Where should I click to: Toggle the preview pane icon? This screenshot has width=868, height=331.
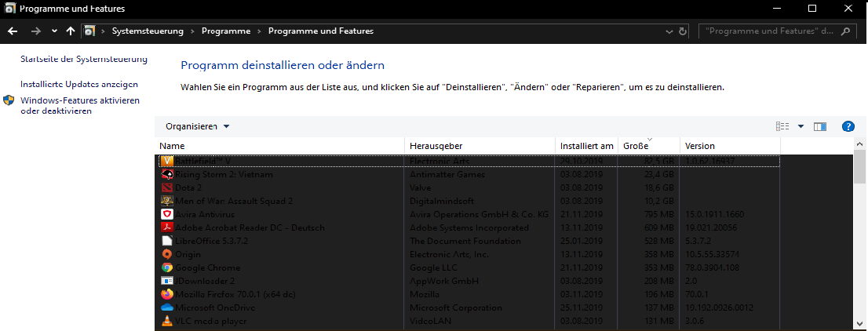click(820, 127)
